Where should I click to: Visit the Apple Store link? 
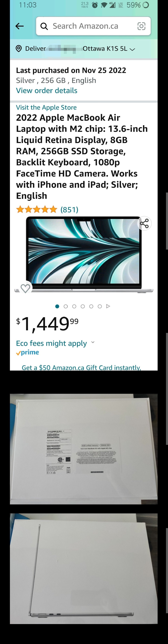[x=46, y=108]
